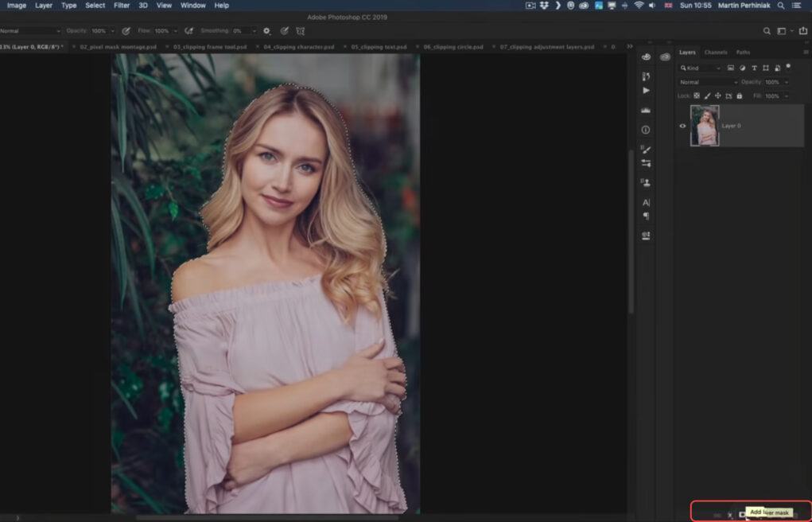Open the collapsed panel icon below Paragraph
The width and height of the screenshot is (812, 522).
pos(646,236)
